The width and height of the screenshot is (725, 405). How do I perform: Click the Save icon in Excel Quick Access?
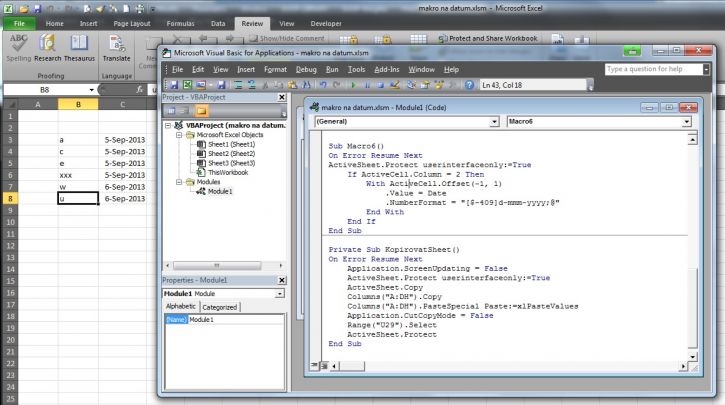tap(37, 9)
